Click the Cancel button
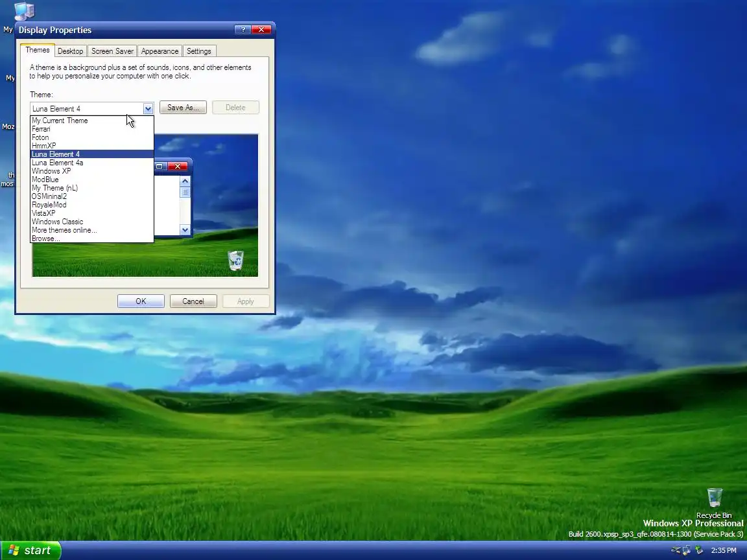747x560 pixels. (x=193, y=301)
